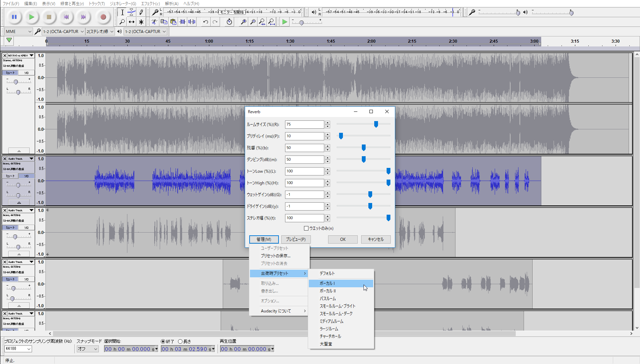Click the red Record button
This screenshot has height=364, width=640.
[103, 17]
